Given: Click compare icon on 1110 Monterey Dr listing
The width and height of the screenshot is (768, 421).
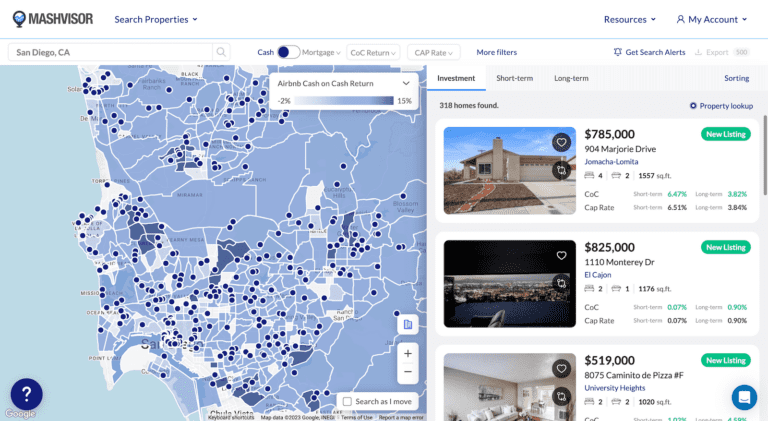Looking at the screenshot, I should click(x=562, y=284).
